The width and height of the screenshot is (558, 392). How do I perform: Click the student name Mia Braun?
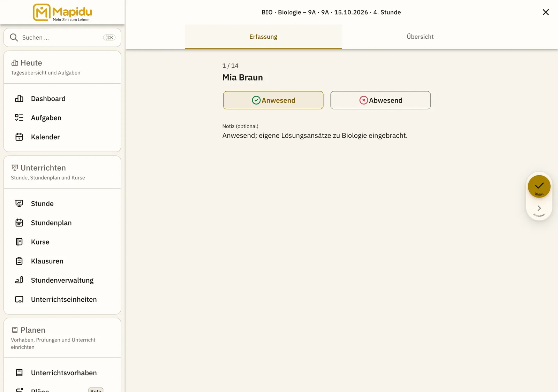click(243, 77)
